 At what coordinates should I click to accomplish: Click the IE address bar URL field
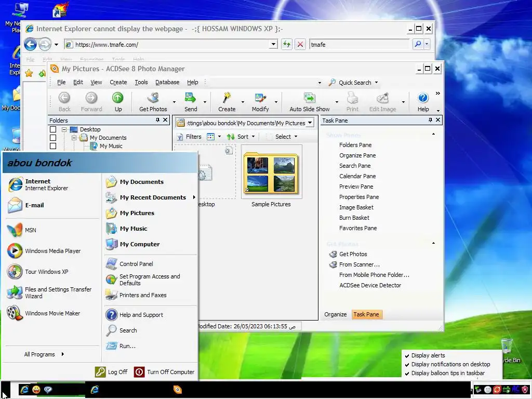coord(171,45)
